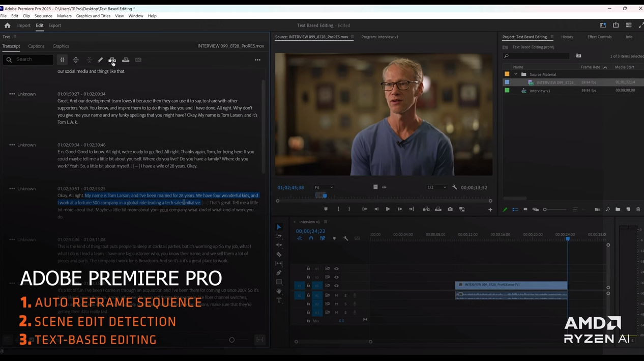Screen dimensions: 644x361
Task: Open the Fit zoom level dropdown
Action: point(324,187)
